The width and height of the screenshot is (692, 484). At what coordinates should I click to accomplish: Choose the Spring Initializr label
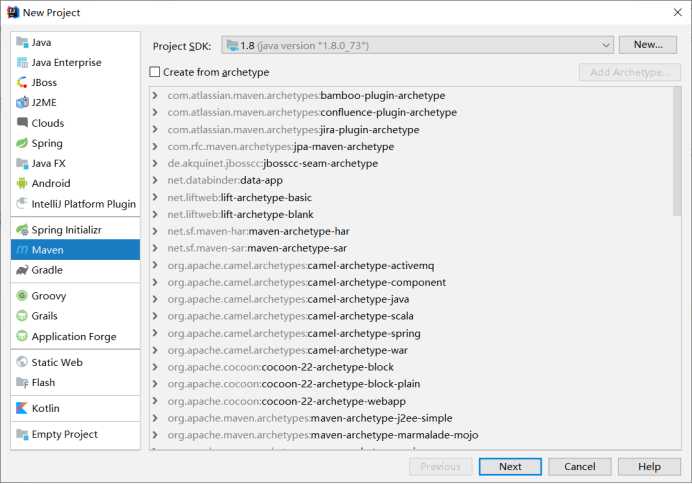67,229
